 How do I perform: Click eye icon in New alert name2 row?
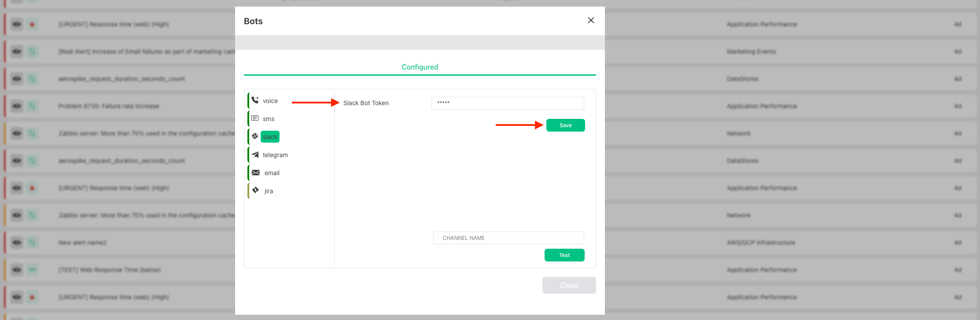[x=17, y=243]
